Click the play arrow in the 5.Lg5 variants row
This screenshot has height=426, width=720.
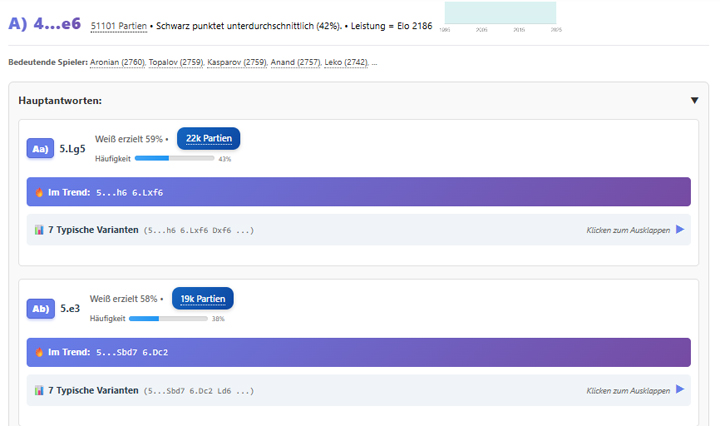coord(680,230)
